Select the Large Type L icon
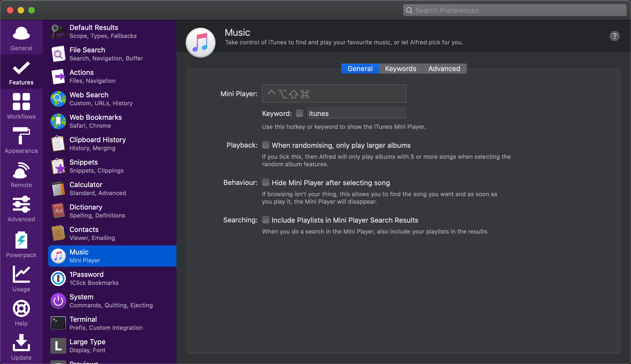The height and width of the screenshot is (364, 631). 58,346
